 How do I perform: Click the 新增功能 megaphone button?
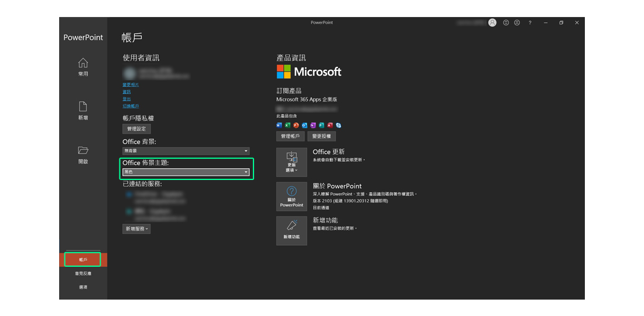pos(292,230)
